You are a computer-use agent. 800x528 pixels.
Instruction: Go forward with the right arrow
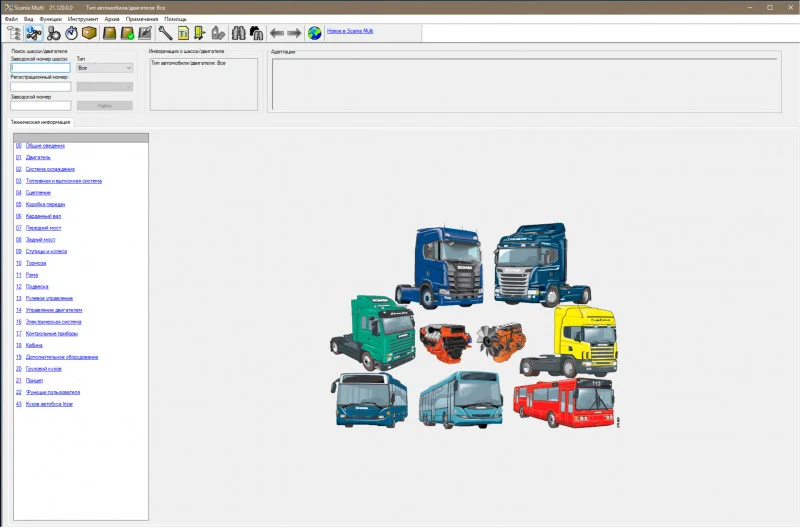coord(294,34)
